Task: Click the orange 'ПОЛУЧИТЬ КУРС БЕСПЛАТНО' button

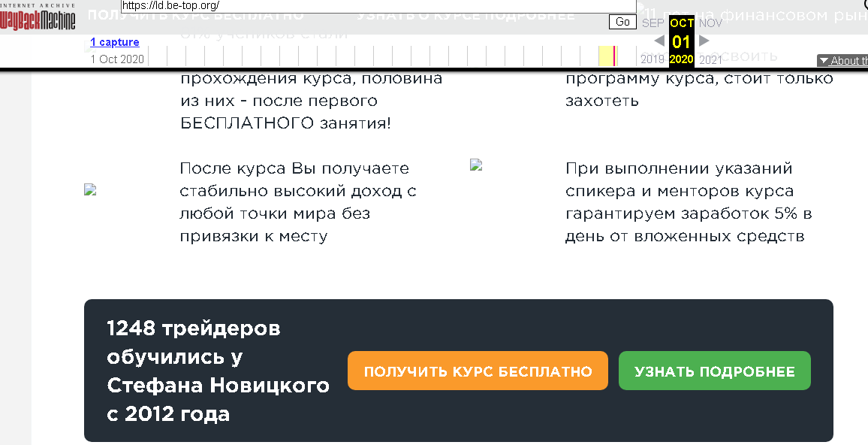Action: (478, 371)
